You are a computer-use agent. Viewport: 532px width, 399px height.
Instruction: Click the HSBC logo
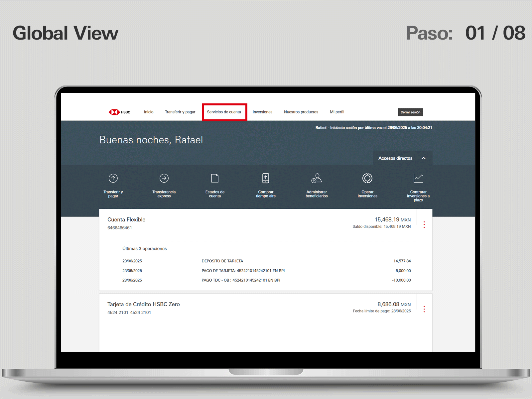tap(119, 112)
